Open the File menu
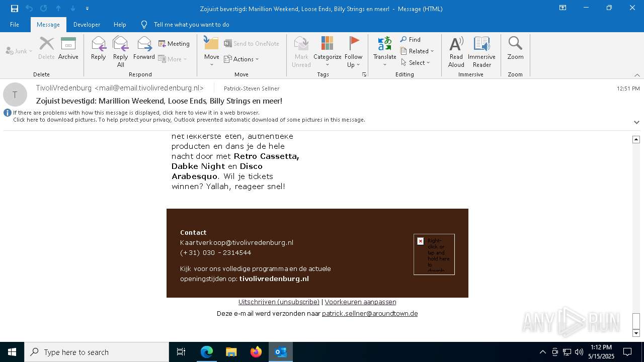Image resolution: width=644 pixels, height=362 pixels. [15, 25]
